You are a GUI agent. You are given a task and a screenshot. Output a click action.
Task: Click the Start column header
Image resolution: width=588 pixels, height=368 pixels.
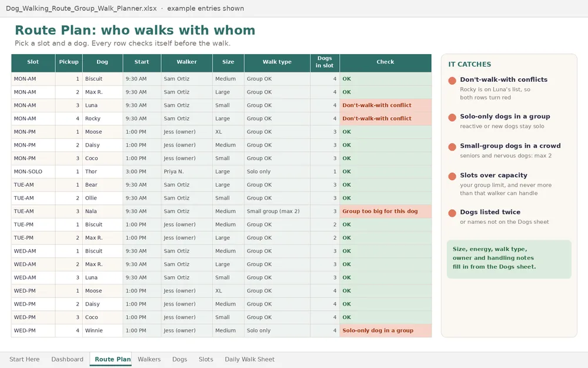pos(142,63)
